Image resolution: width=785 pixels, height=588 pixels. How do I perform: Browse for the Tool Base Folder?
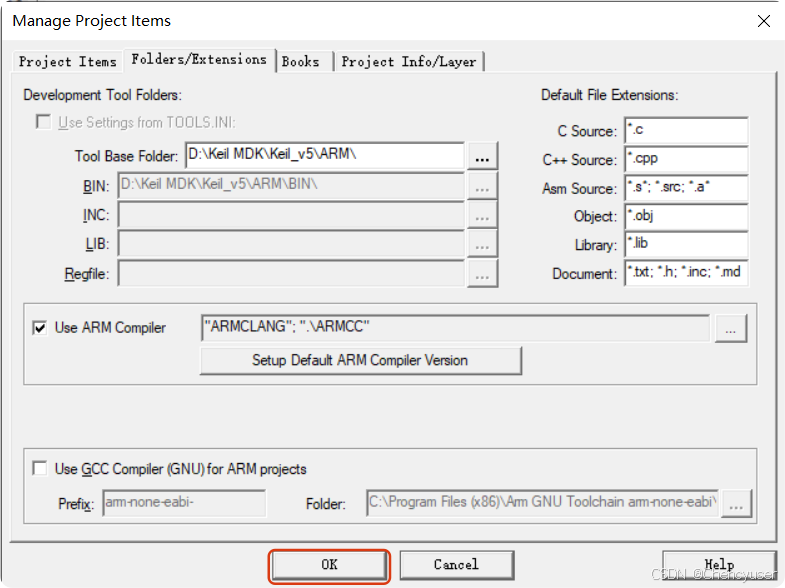tap(482, 156)
